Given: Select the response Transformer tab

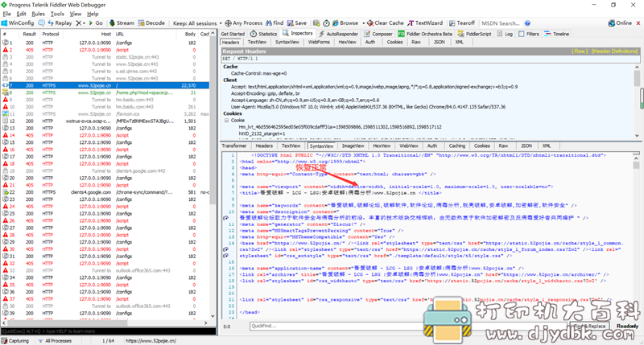Looking at the screenshot, I should (234, 146).
